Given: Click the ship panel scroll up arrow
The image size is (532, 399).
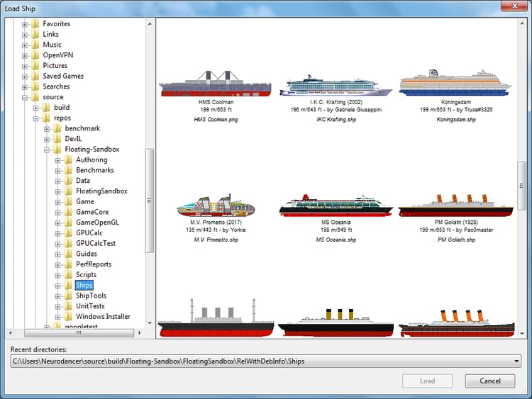Looking at the screenshot, I should 522,23.
